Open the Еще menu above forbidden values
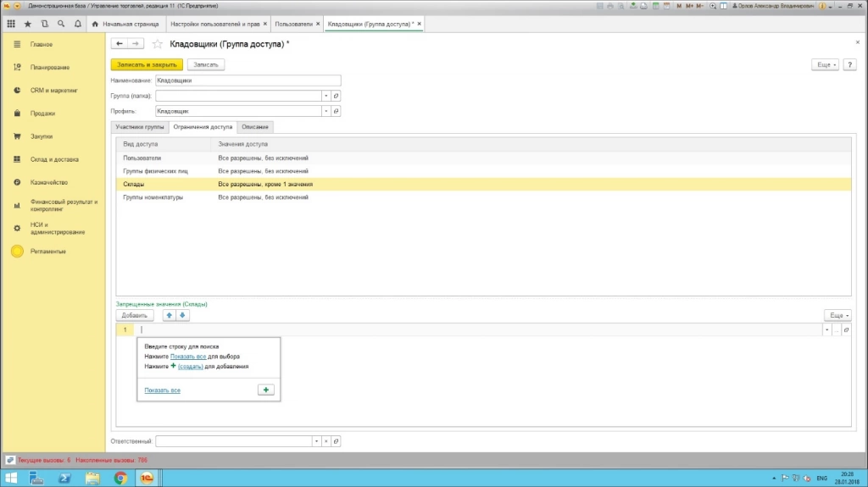The width and height of the screenshot is (868, 487). pos(837,315)
